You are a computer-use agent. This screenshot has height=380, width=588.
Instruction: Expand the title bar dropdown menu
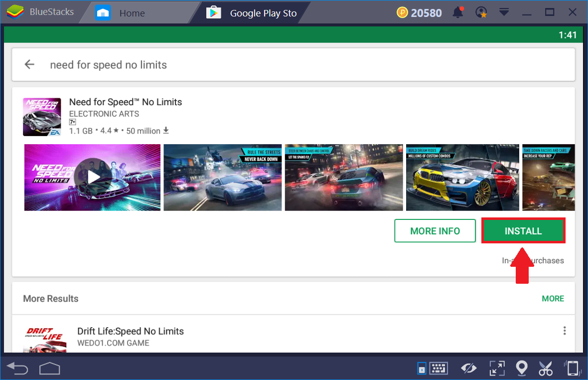click(x=504, y=12)
